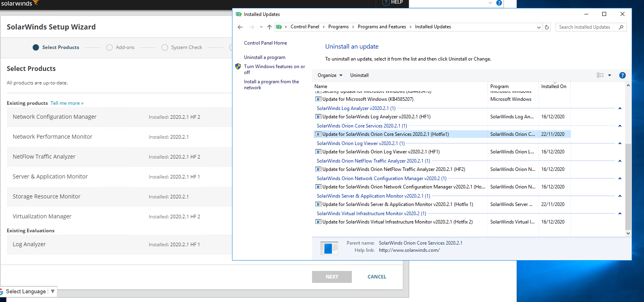644x302 pixels.
Task: Select the Orion Log Viewer HF1 update icon
Action: (318, 152)
